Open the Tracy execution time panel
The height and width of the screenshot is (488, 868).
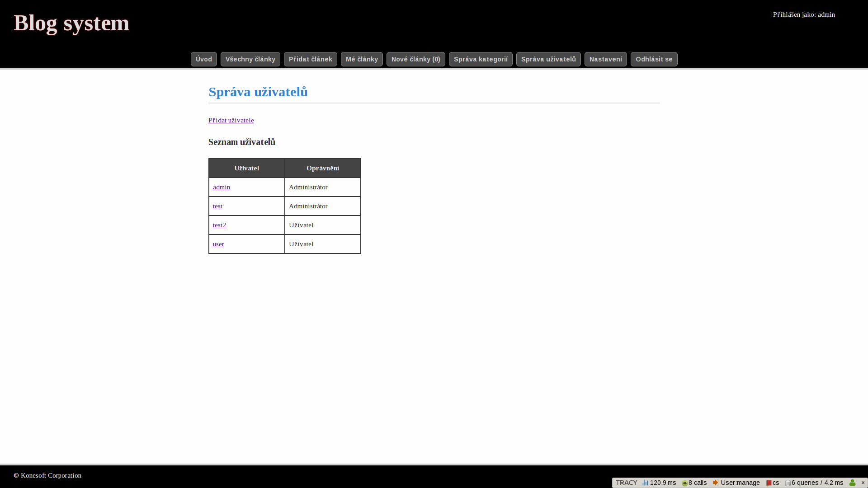[x=659, y=483]
